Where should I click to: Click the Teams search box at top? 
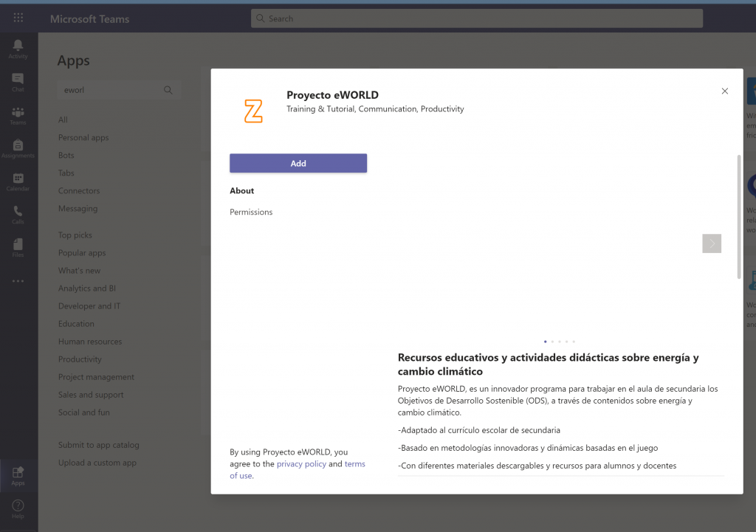coord(476,18)
